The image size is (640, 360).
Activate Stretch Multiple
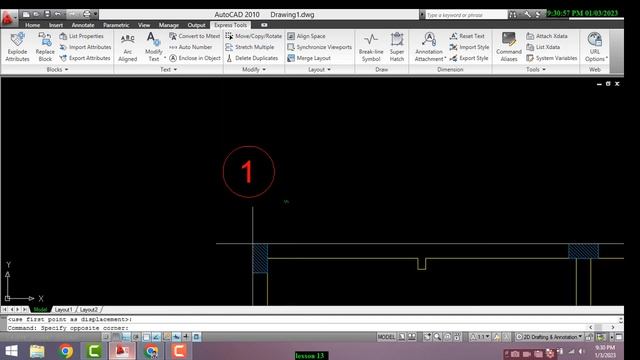249,47
